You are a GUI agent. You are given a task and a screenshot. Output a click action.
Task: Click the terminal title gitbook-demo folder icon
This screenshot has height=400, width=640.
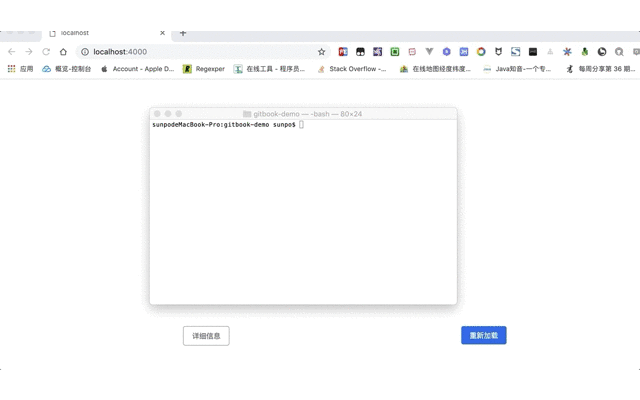pyautogui.click(x=247, y=114)
